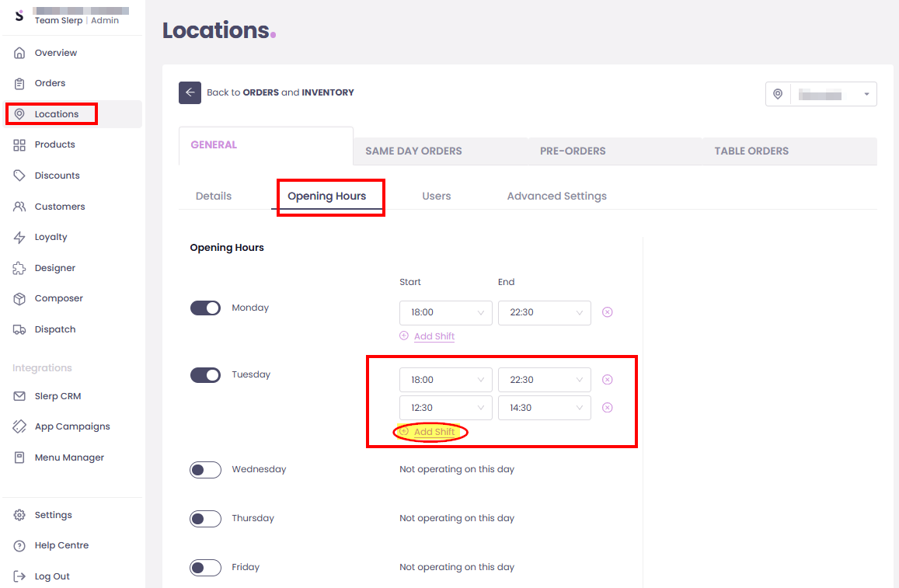Turn on the Friday toggle switch
Screen dimensions: 899x588
(206, 568)
